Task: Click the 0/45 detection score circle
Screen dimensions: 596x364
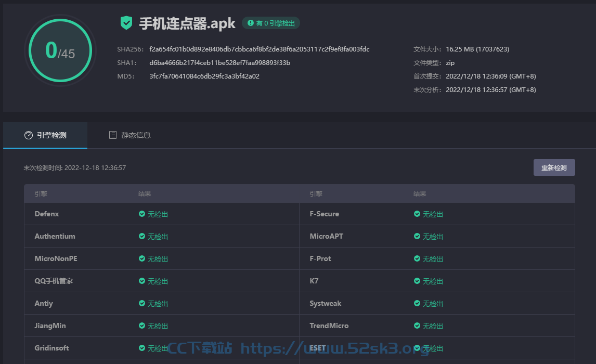Action: [60, 50]
